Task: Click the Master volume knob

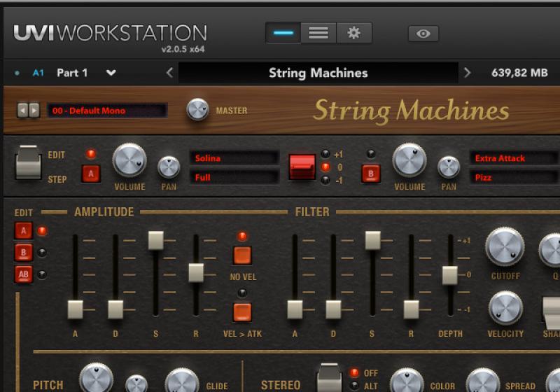Action: pos(198,110)
